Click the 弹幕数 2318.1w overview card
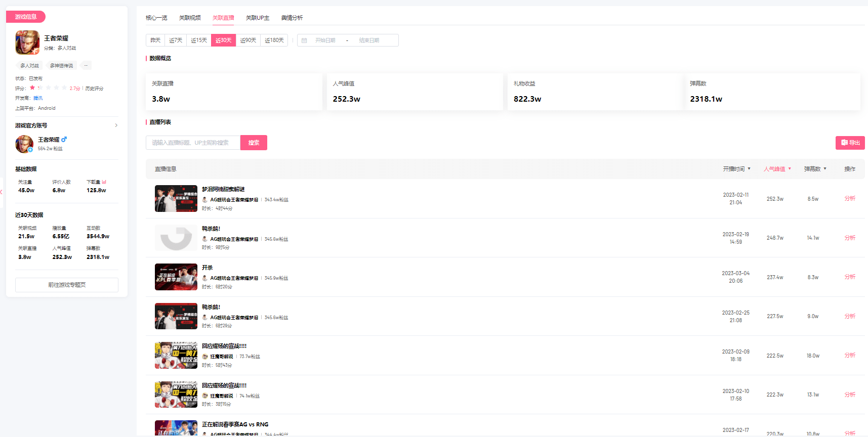868x437 pixels. pyautogui.click(x=773, y=92)
